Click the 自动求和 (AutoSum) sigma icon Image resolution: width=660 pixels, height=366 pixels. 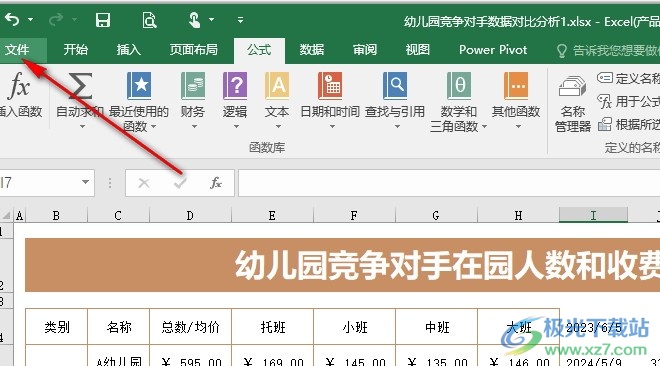coord(80,85)
